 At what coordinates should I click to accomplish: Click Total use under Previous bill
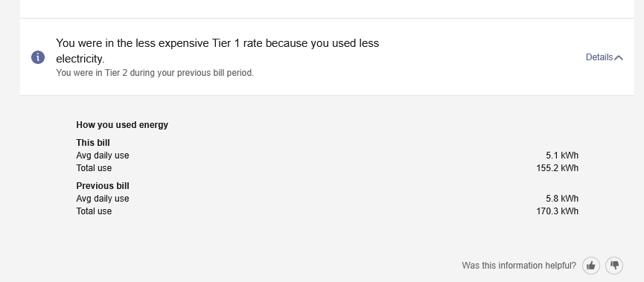coord(94,211)
